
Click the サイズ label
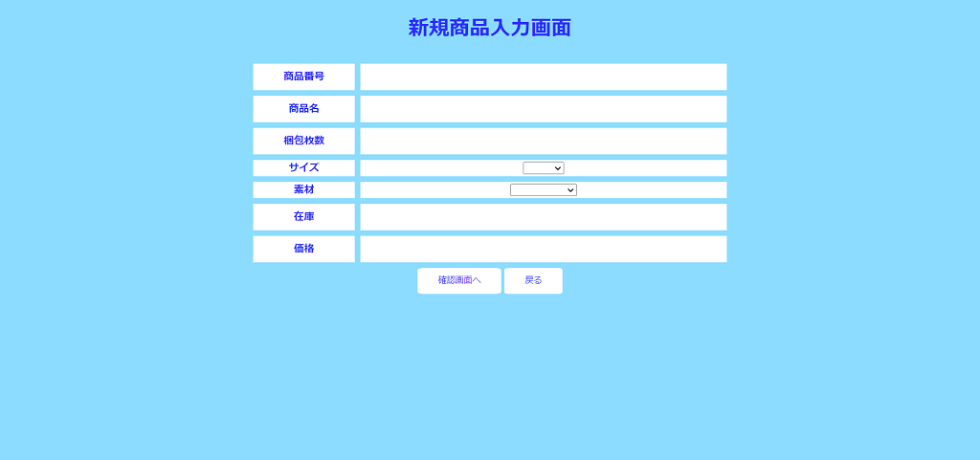pos(303,167)
